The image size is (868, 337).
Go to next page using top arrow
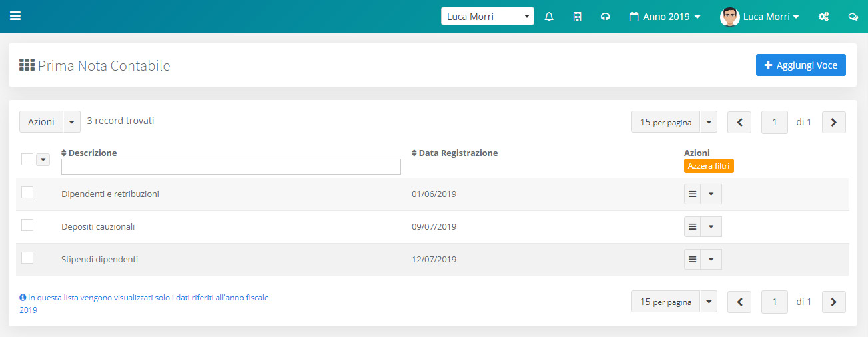tap(833, 122)
